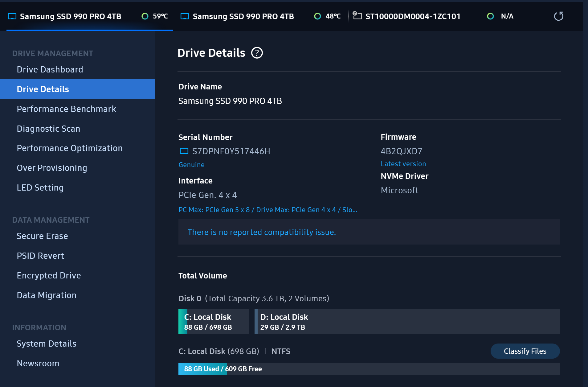Open LED Setting
588x387 pixels.
(78, 187)
